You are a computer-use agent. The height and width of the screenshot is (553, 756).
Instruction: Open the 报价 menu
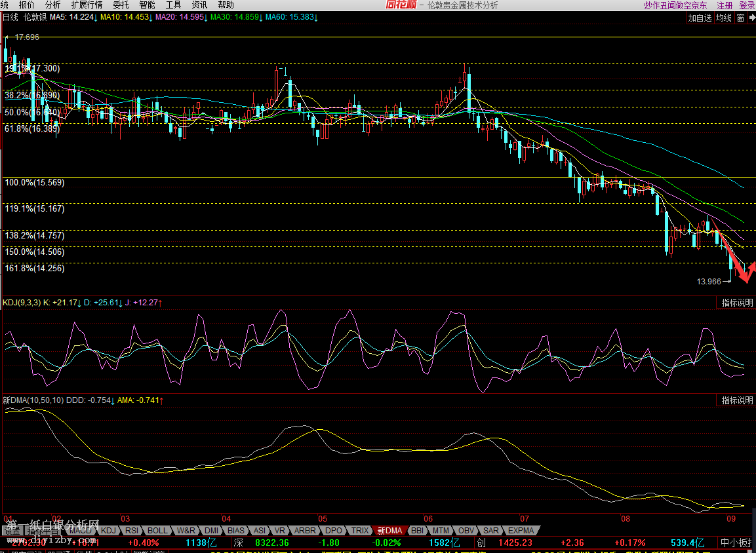[26, 5]
